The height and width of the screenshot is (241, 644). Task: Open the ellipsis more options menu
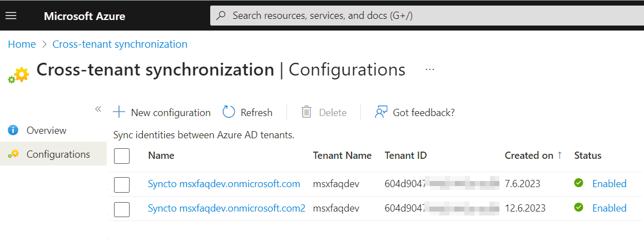[x=430, y=69]
